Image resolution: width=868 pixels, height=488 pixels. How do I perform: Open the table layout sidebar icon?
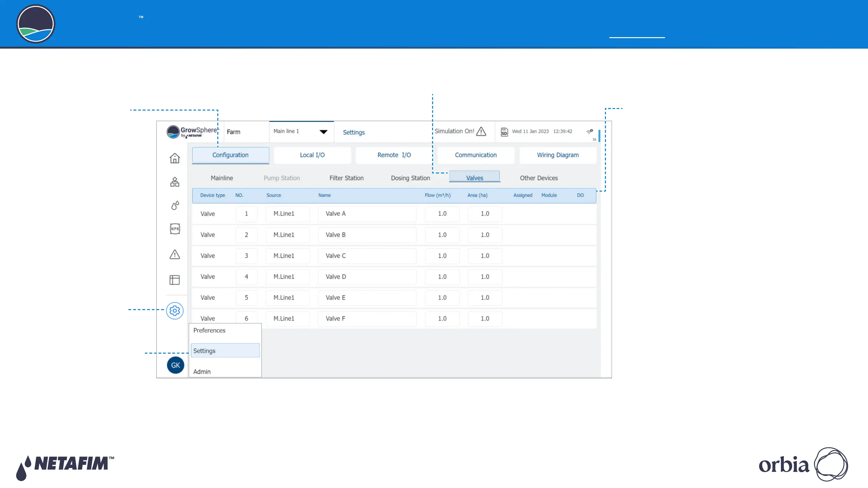(174, 280)
